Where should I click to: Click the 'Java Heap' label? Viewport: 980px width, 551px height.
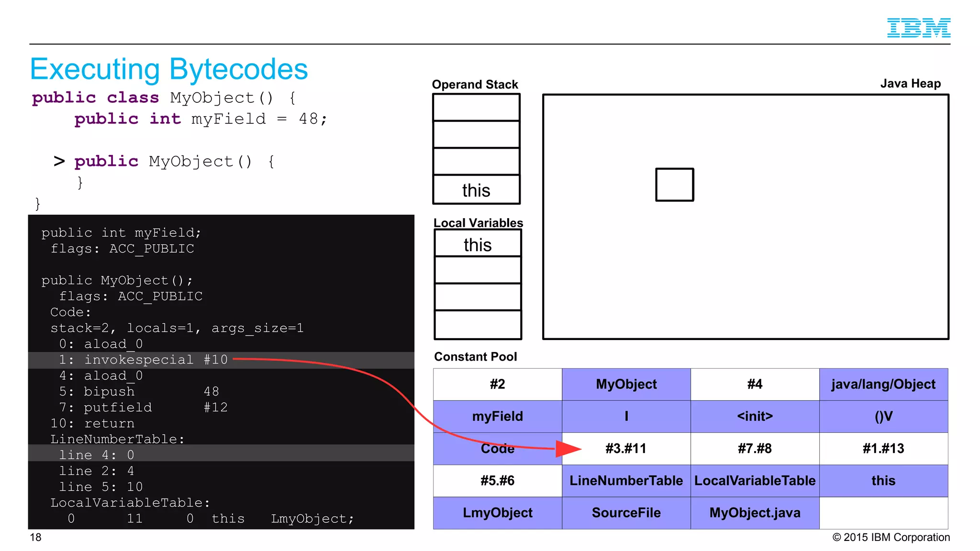(x=911, y=84)
